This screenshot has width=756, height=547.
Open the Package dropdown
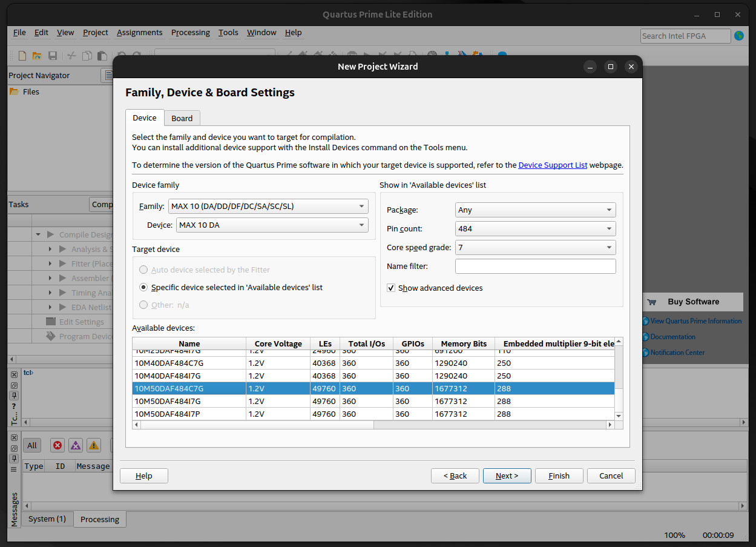point(535,210)
